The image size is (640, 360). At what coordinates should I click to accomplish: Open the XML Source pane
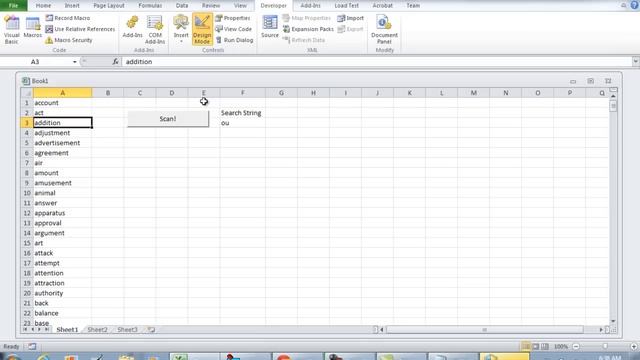pos(270,28)
